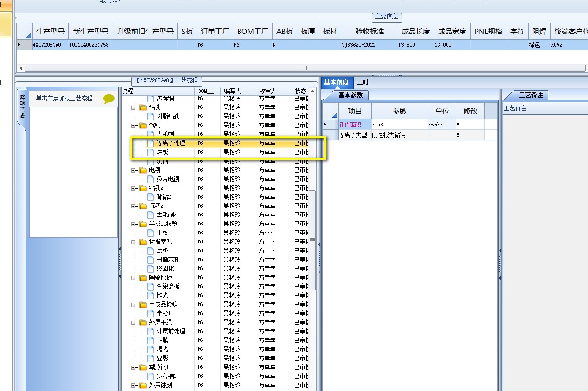Collapse the 电镀 folder node
588x391 pixels.
click(134, 170)
